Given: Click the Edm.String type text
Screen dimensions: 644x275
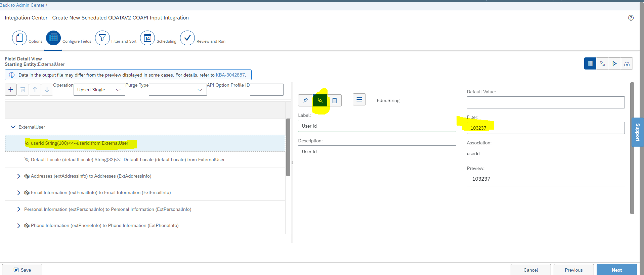Looking at the screenshot, I should coord(388,100).
